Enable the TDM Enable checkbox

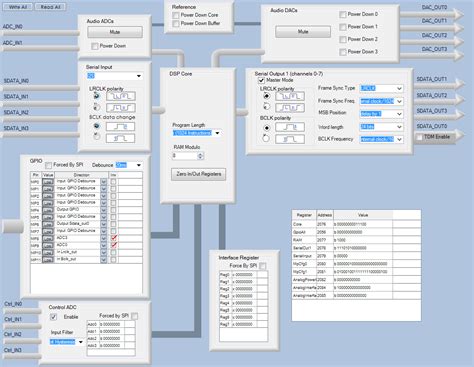pyautogui.click(x=419, y=137)
